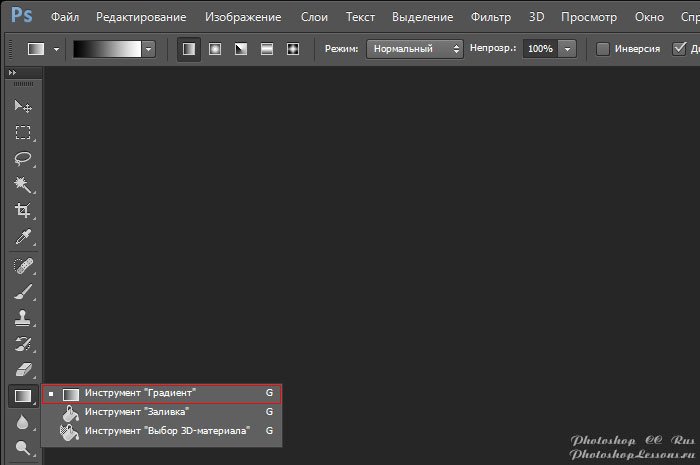This screenshot has width=700, height=465.
Task: Select Инструмент "Выбор 3D-материала" from flyout
Action: click(166, 431)
